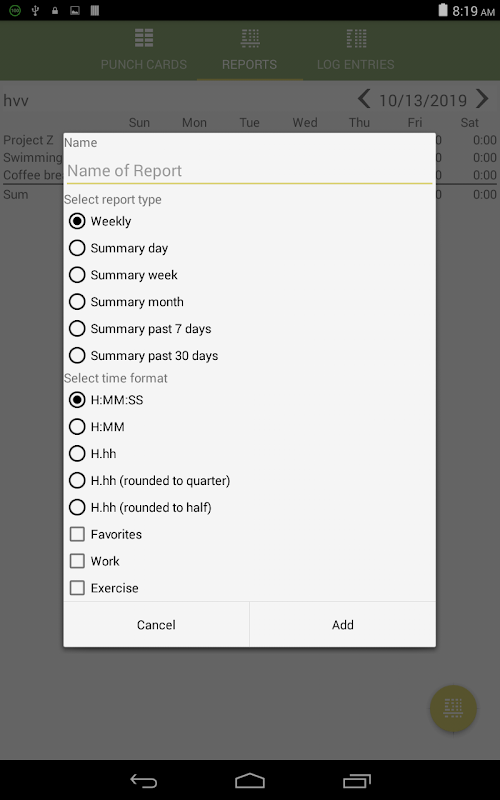Tap the Android back navigation icon

pyautogui.click(x=143, y=781)
